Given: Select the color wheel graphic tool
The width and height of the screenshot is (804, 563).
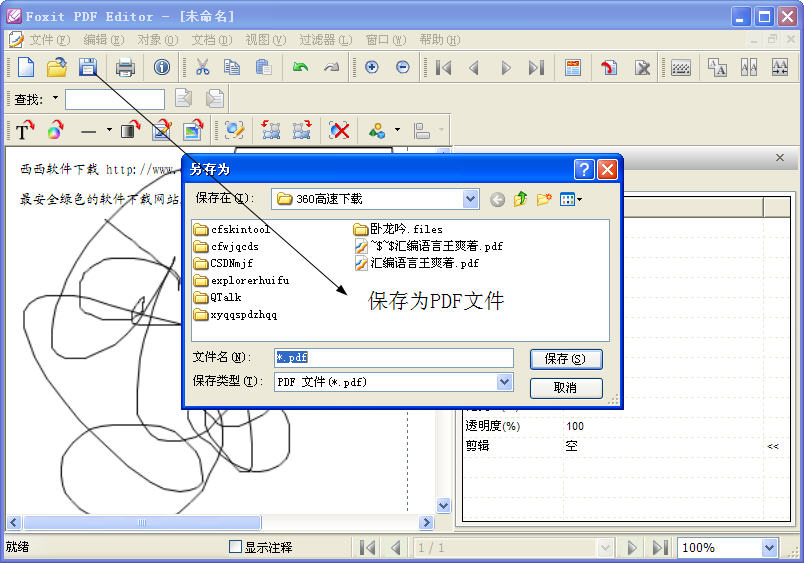Looking at the screenshot, I should pyautogui.click(x=55, y=131).
